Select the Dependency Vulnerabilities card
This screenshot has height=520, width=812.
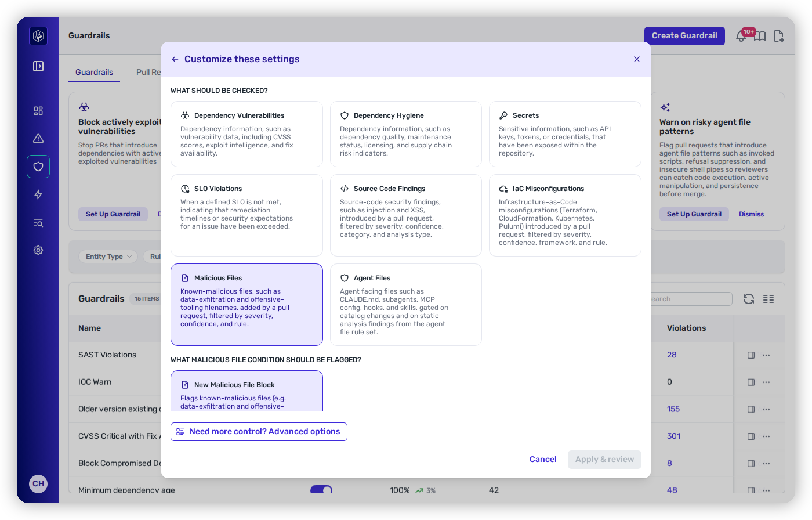point(246,134)
